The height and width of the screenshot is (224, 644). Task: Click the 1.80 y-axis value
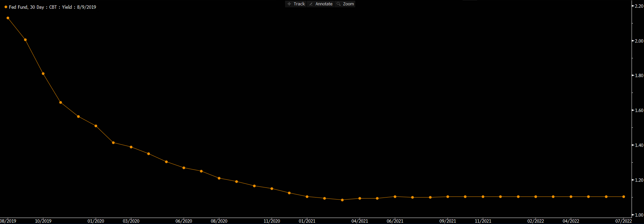coord(639,75)
